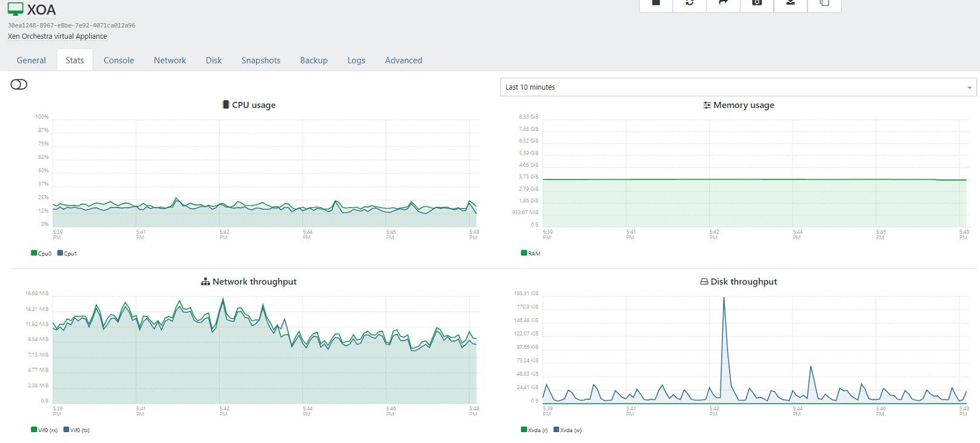Click the Xen Orchestra virtual Appliance description
Screen dimensions: 980x443
(58, 36)
